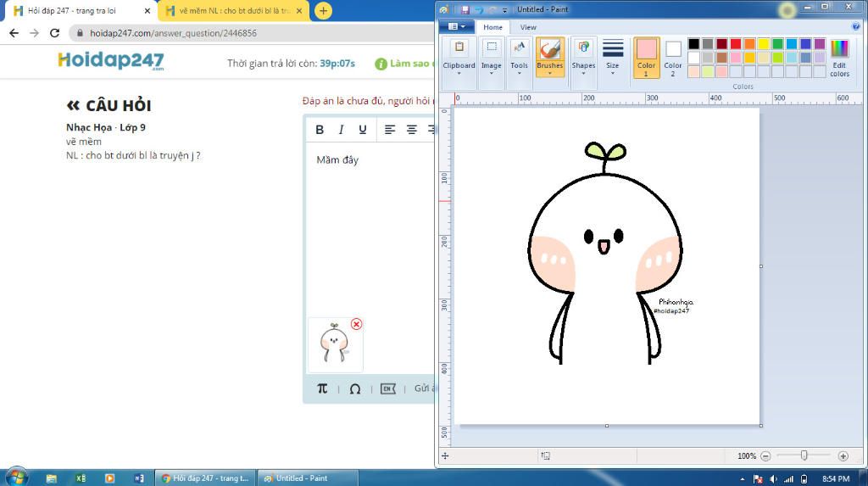Center align text in answer editor
This screenshot has height=486, width=868.
[411, 130]
